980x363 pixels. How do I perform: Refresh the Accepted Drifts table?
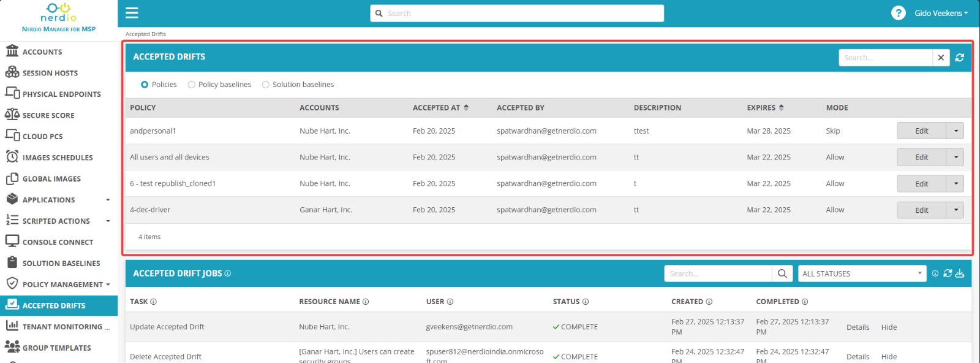point(960,58)
